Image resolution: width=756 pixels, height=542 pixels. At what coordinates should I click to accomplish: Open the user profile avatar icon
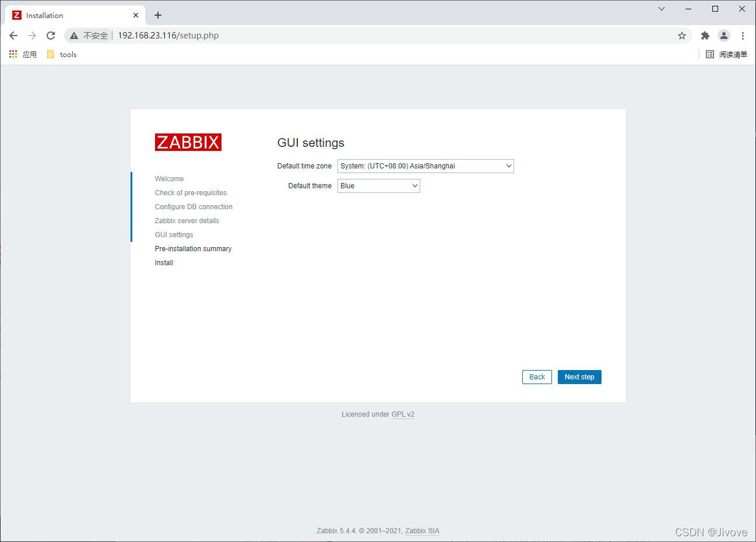point(723,36)
